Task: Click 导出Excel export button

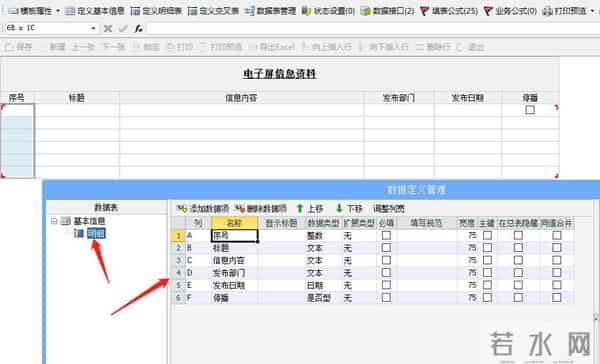Action: tap(272, 47)
